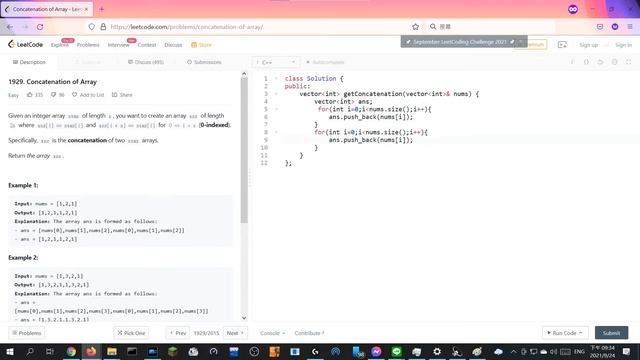Viewport: 640px width, 360px height.
Task: Click the LeetCode logo
Action: (x=25, y=44)
